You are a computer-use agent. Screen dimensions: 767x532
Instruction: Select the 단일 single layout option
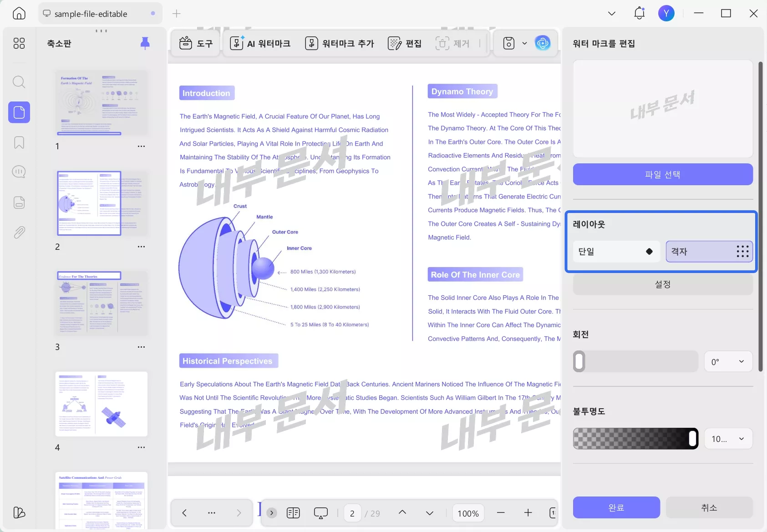pyautogui.click(x=616, y=252)
